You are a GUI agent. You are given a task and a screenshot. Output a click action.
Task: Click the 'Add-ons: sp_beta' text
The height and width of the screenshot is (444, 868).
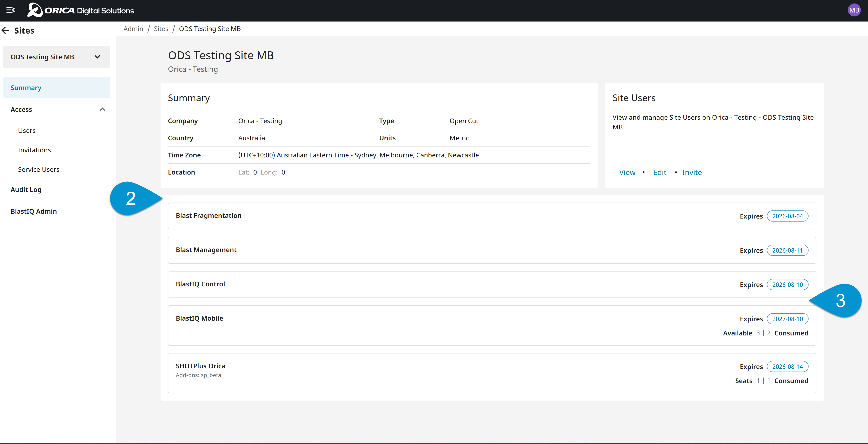coord(198,375)
